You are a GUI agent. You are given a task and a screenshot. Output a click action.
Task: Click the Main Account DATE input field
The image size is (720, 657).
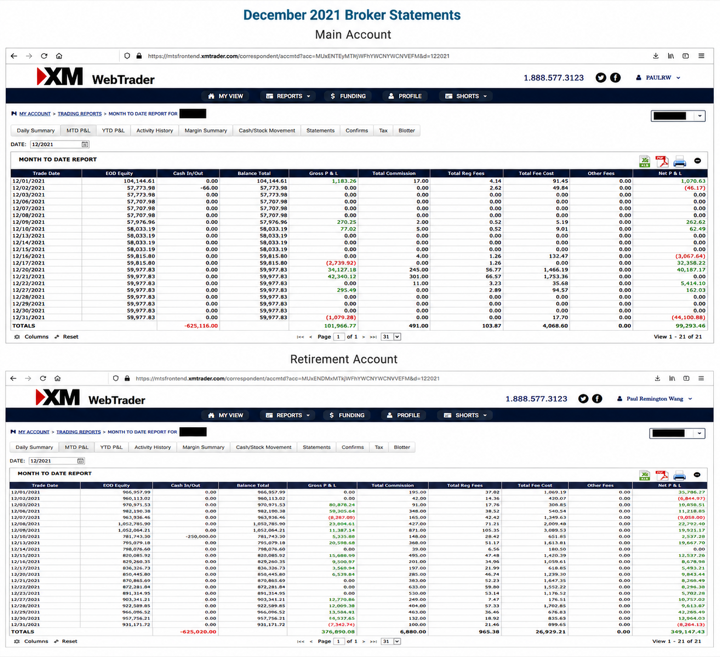(x=56, y=144)
